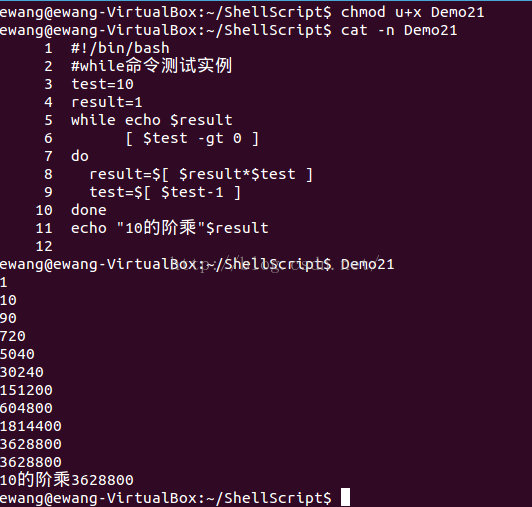532x507 pixels.
Task: Click the chmod u+x Demo21 command line
Action: (412, 13)
